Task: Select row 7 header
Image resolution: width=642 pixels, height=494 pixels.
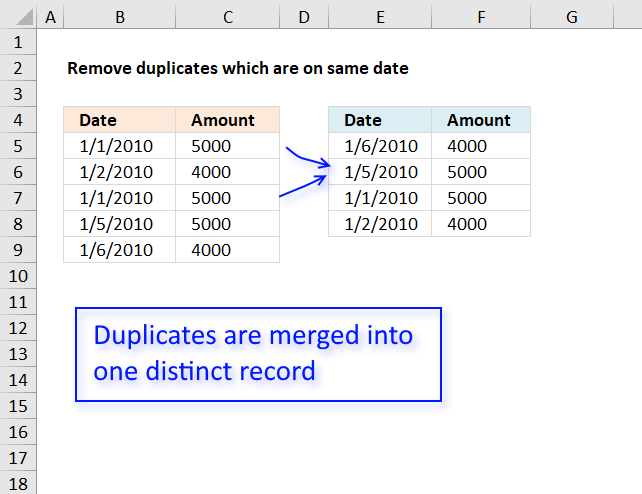Action: 18,198
